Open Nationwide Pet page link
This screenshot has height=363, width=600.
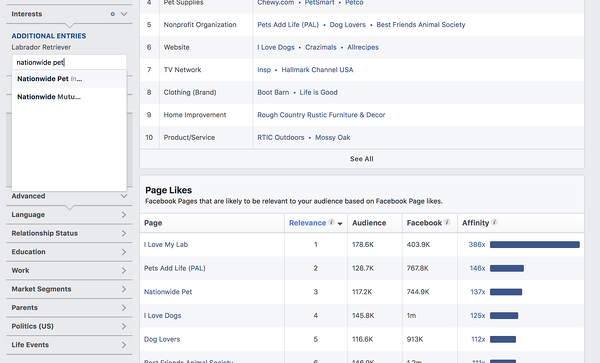168,292
